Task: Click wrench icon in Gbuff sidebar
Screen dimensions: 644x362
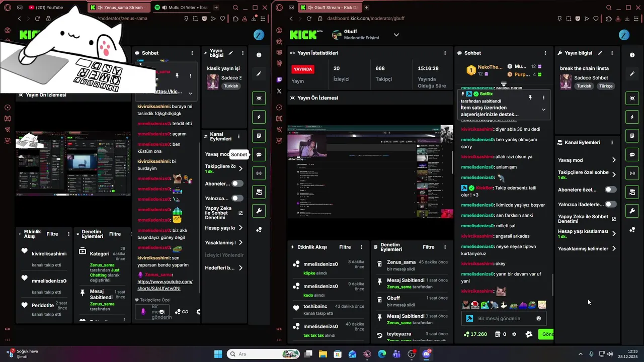Action: [632, 211]
